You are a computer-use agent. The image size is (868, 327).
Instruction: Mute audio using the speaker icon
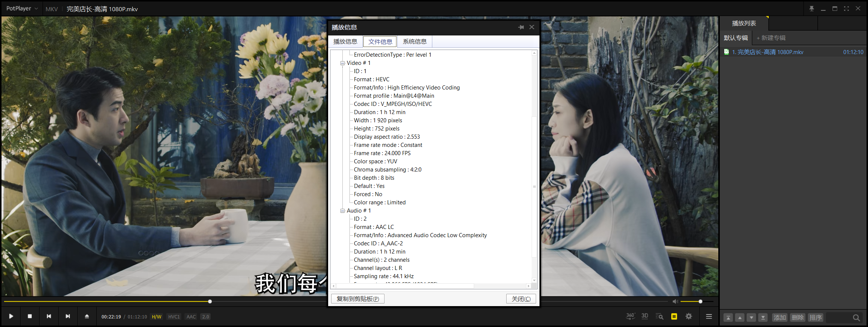[x=675, y=301]
